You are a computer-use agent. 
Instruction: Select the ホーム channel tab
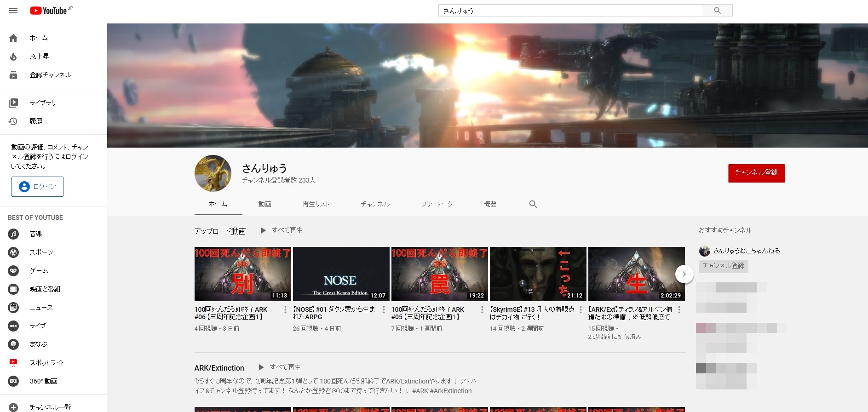(218, 204)
